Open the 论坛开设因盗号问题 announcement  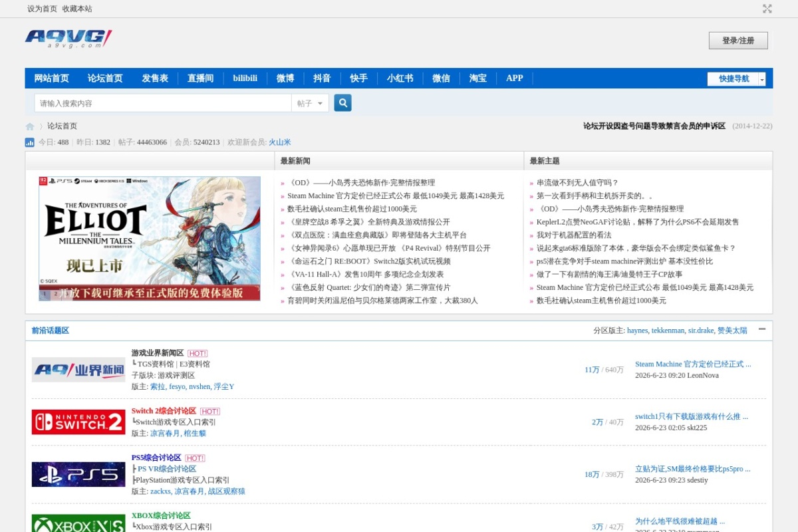click(x=654, y=126)
